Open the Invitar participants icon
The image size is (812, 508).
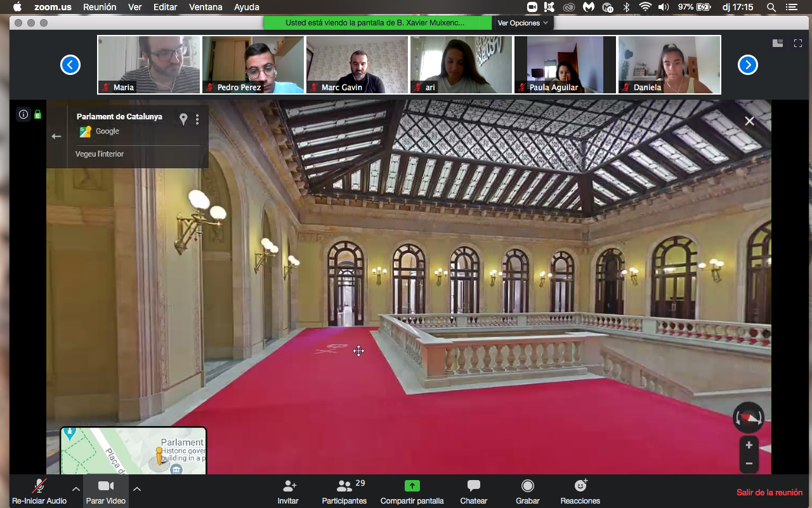pyautogui.click(x=288, y=486)
